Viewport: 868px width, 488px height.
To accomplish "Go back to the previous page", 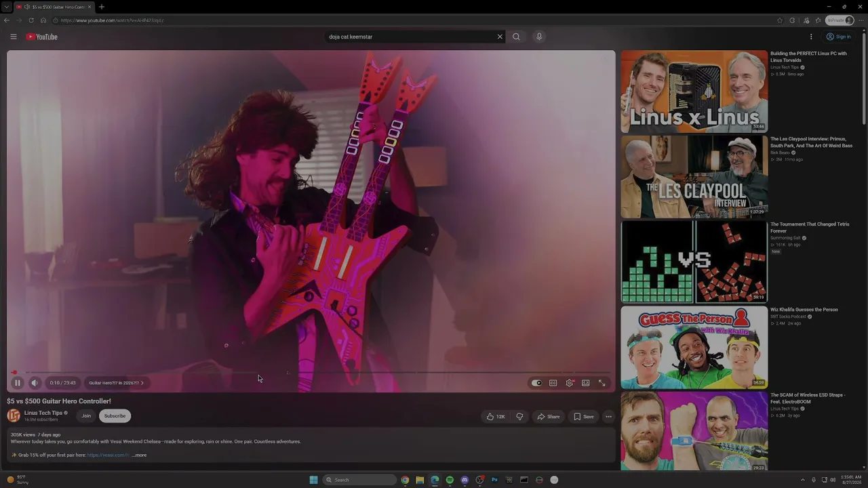I will pos(7,20).
